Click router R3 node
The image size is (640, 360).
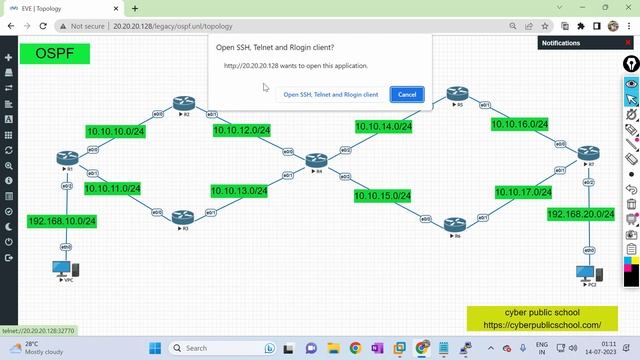point(182,218)
